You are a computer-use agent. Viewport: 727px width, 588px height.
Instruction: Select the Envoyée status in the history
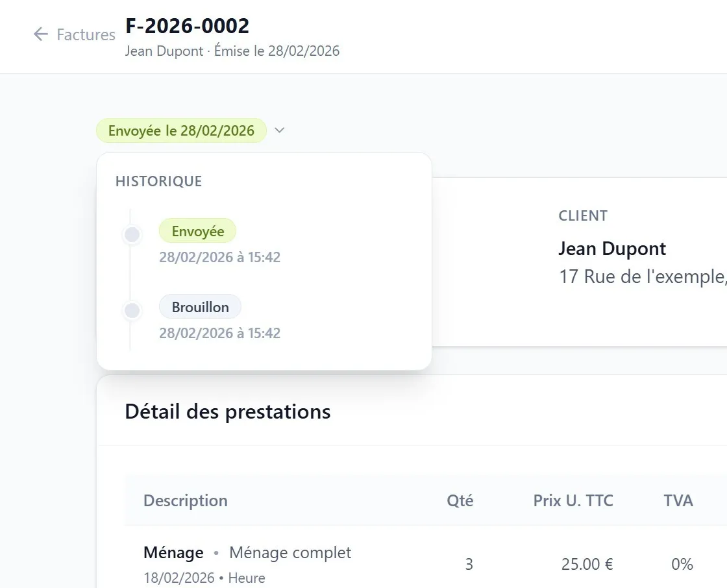pos(197,230)
